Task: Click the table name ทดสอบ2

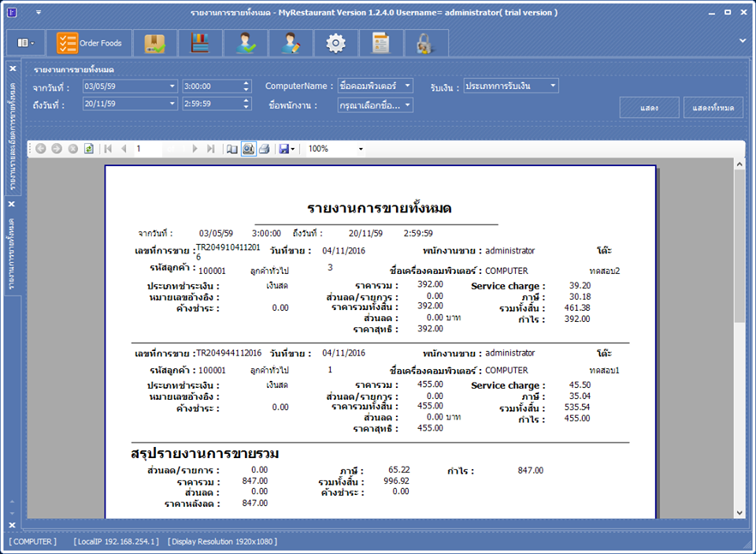Action: point(605,271)
